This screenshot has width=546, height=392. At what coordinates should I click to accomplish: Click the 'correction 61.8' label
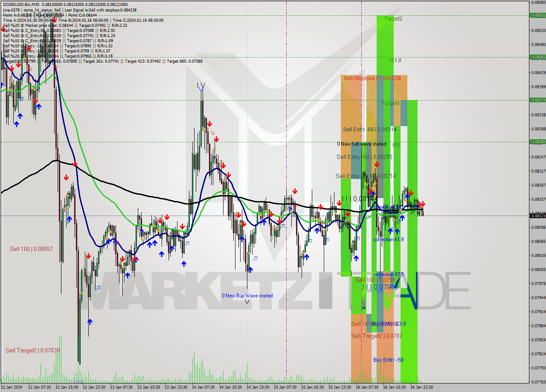(388, 239)
